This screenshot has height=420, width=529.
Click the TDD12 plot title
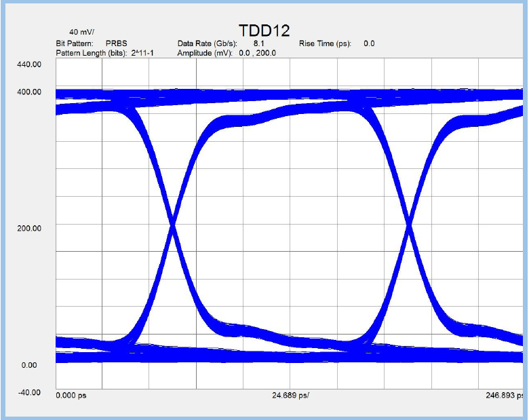tap(264, 31)
